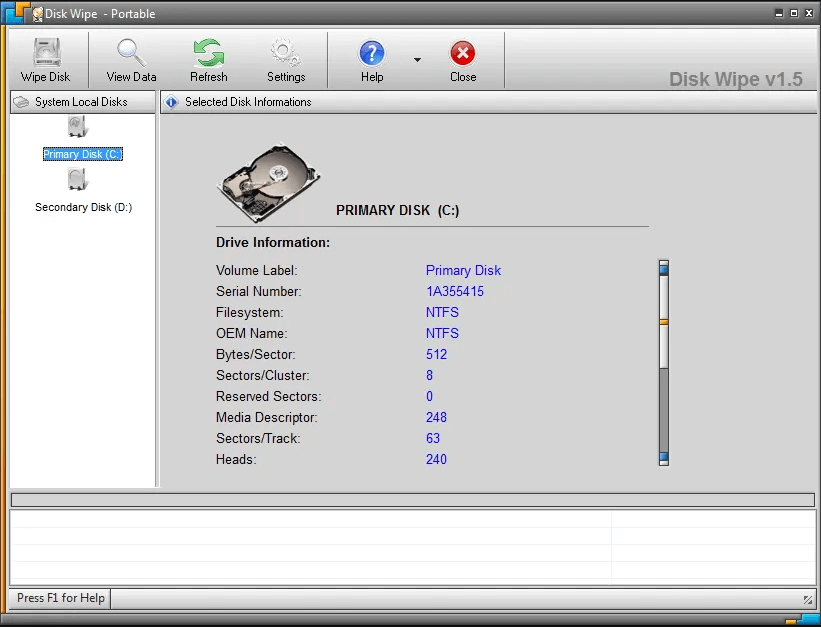Viewport: 821px width, 627px height.
Task: Click Sectors/Track value 63
Action: coord(433,438)
